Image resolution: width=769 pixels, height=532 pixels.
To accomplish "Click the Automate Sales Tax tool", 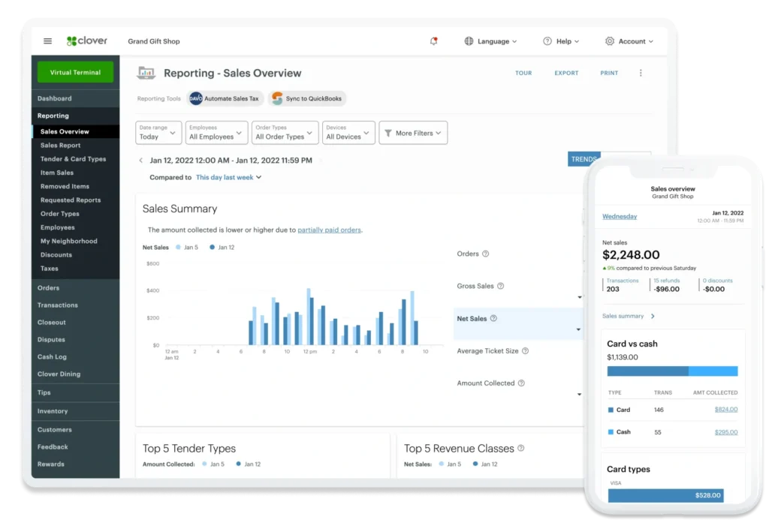I will (x=225, y=98).
